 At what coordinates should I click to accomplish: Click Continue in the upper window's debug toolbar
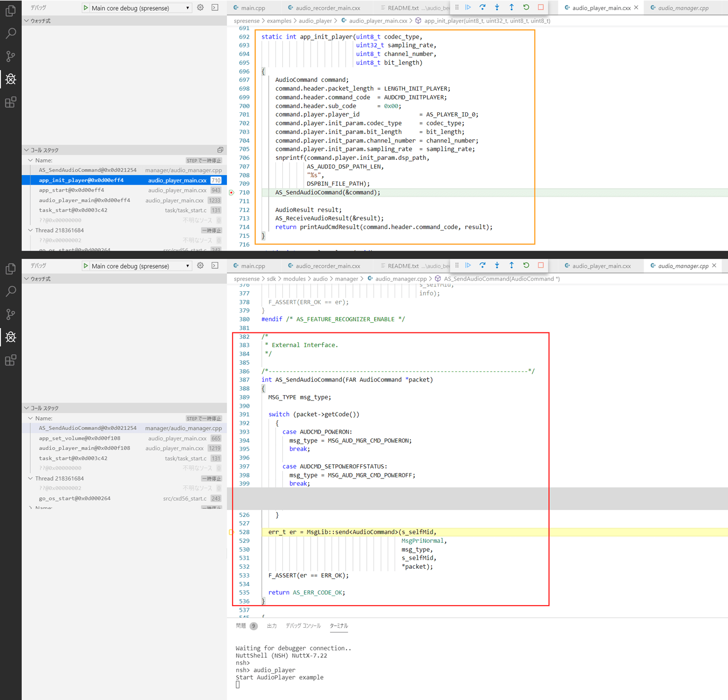tap(468, 7)
